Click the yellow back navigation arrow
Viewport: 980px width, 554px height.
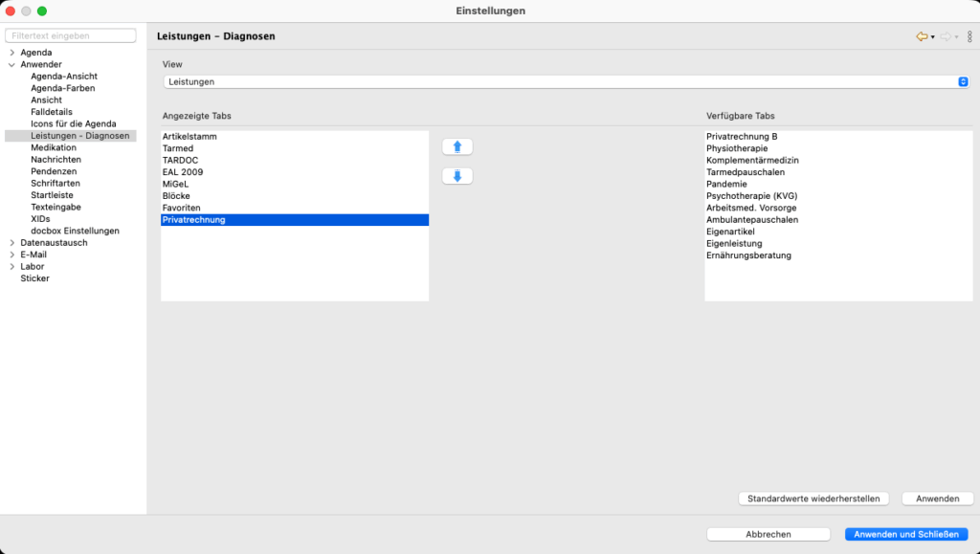click(922, 36)
